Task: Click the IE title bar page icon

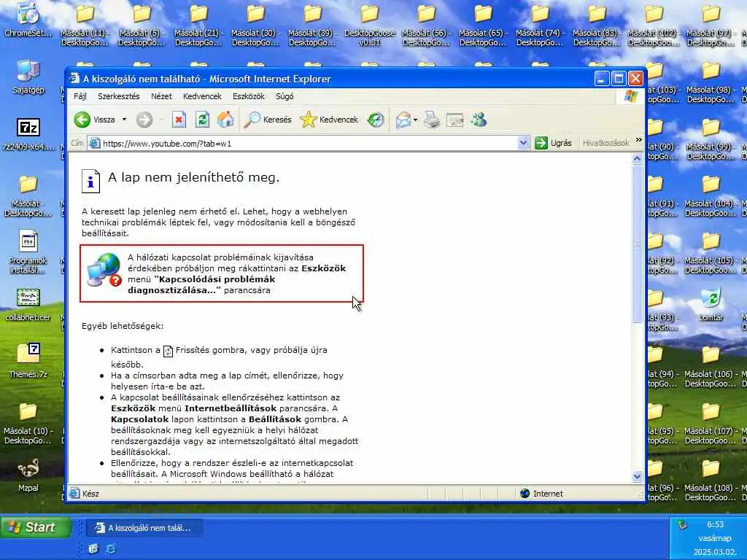Action: [x=74, y=78]
